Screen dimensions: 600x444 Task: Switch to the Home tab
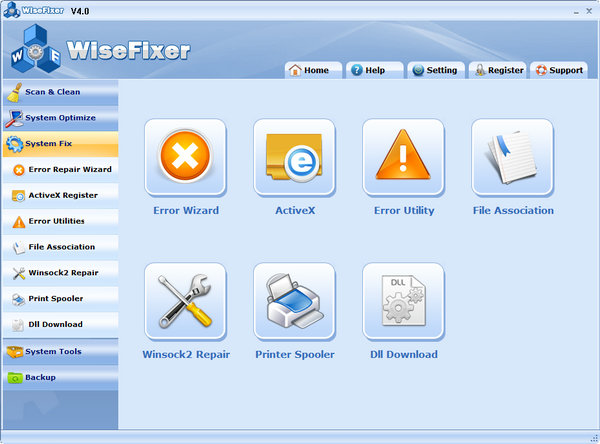[x=313, y=70]
